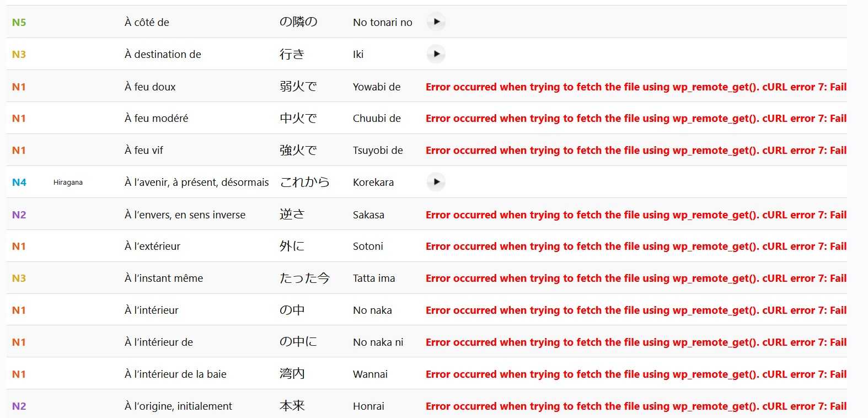Click N3 label beside À destination de
This screenshot has width=868, height=418.
coord(19,55)
